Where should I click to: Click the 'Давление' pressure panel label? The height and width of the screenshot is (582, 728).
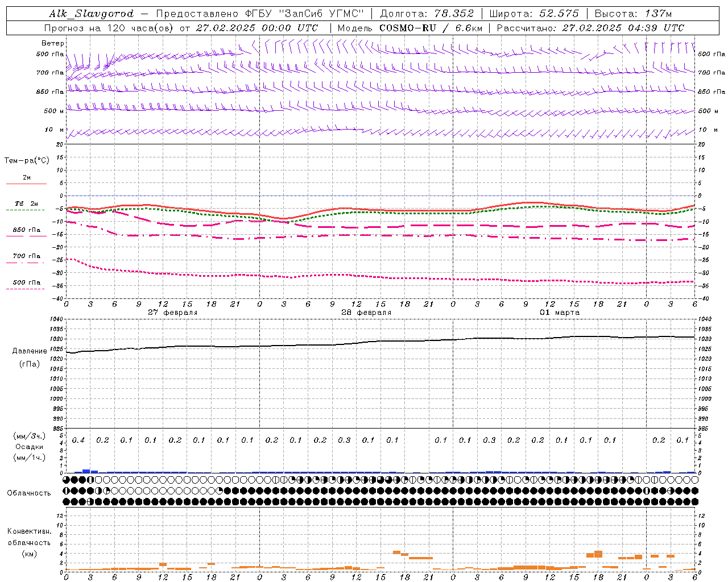(30, 351)
